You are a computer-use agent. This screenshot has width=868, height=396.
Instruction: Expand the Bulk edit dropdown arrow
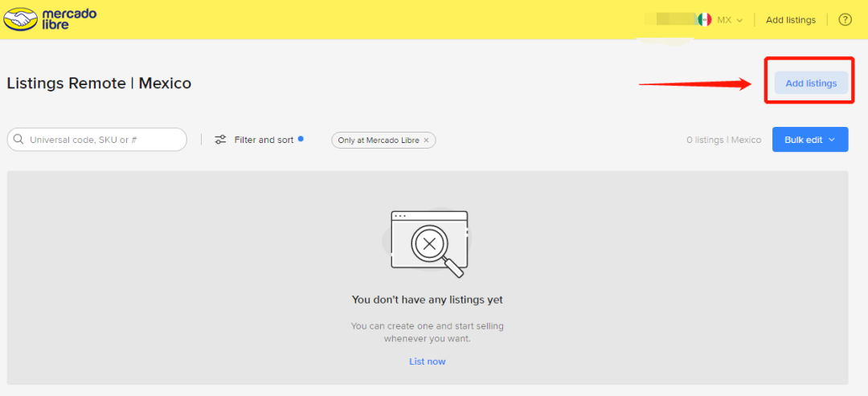pos(832,140)
